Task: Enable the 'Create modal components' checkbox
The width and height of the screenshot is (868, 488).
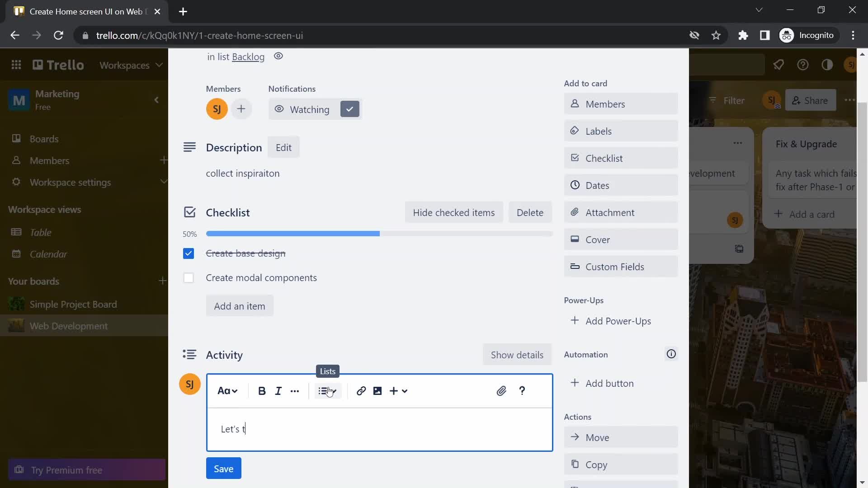Action: (189, 277)
